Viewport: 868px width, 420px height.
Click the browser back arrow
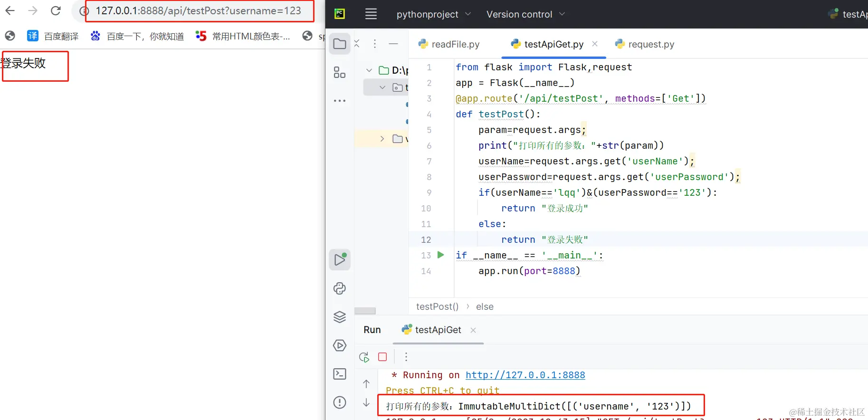coord(10,10)
